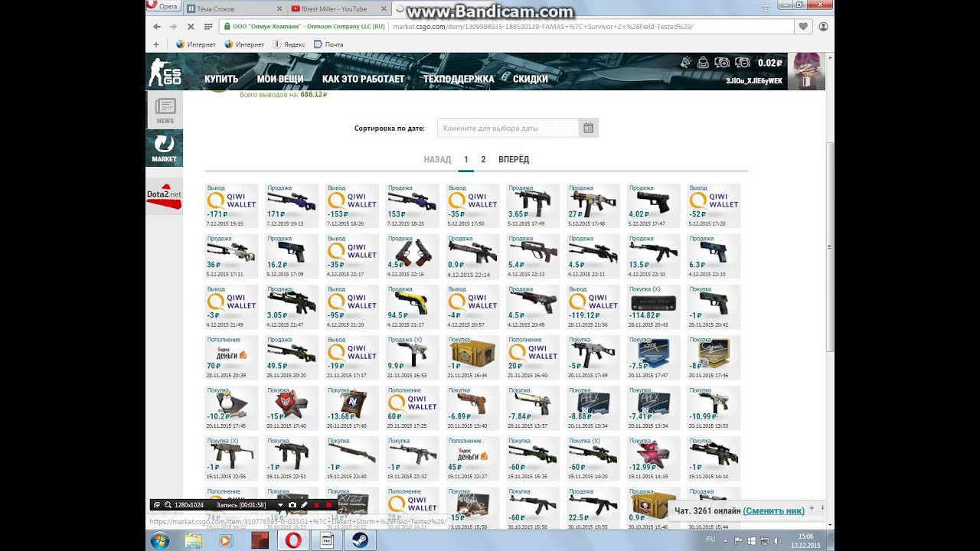Open КАК ЭТО РАБОТАЕТ menu item

point(363,79)
